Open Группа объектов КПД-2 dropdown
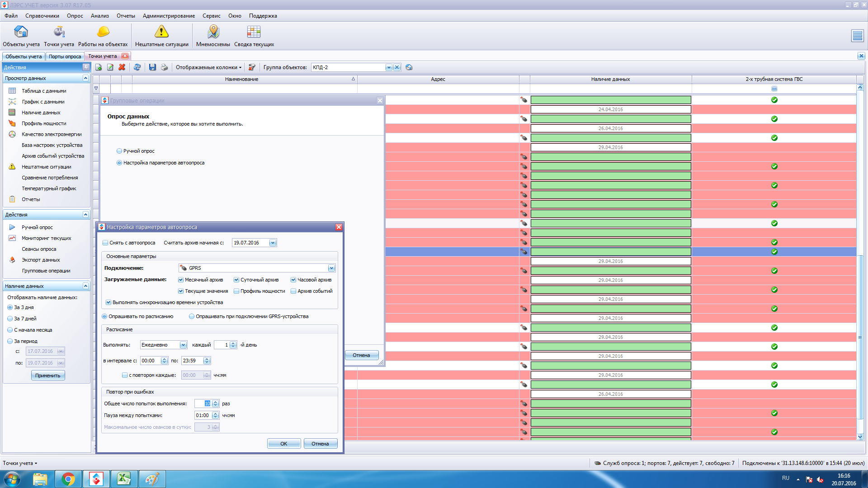The width and height of the screenshot is (868, 488). pyautogui.click(x=389, y=67)
